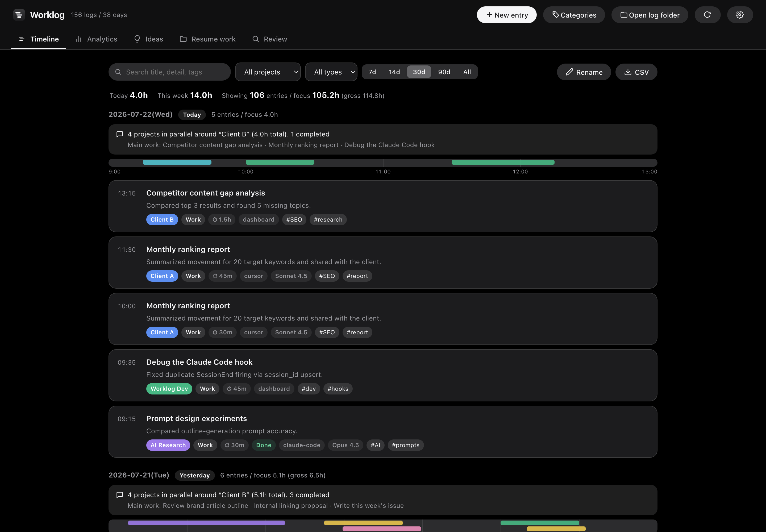766x532 pixels.
Task: Open the Review tab
Action: pos(269,39)
